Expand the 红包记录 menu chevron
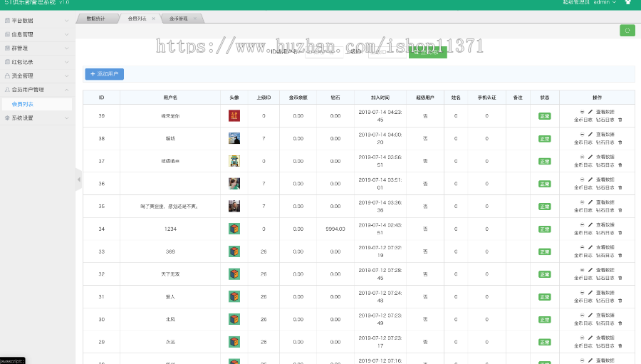641x364 pixels. pyautogui.click(x=67, y=62)
